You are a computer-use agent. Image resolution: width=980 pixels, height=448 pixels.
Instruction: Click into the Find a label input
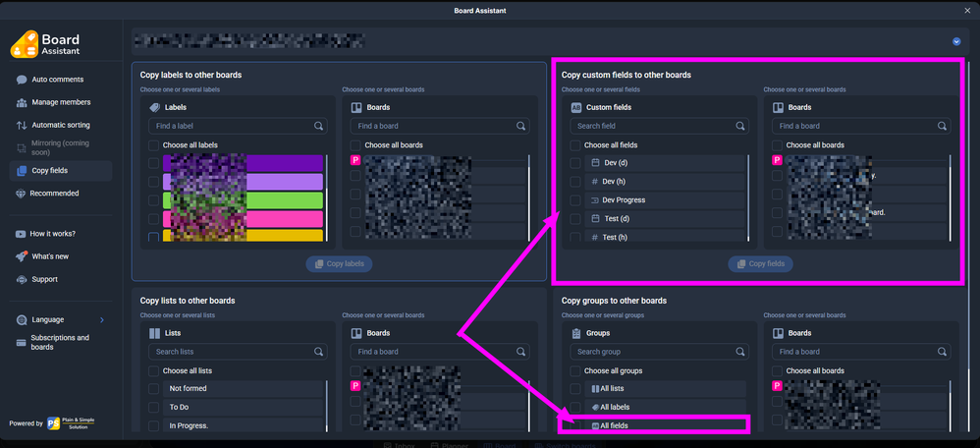pos(238,126)
